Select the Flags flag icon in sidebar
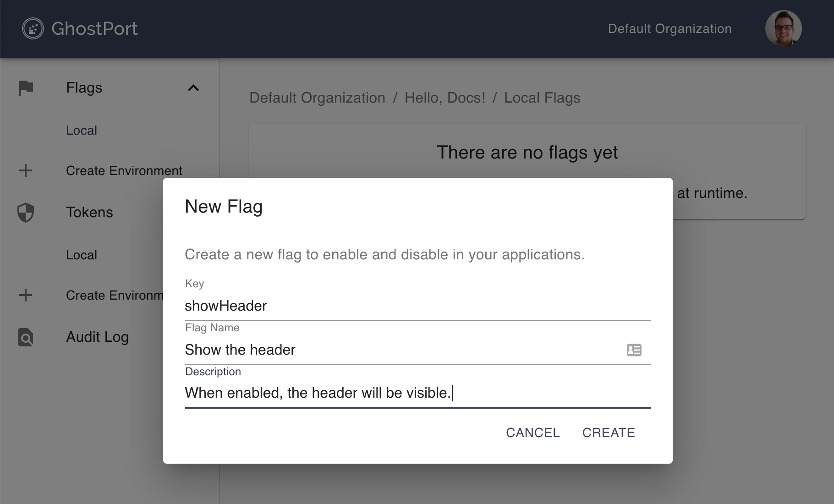Image resolution: width=834 pixels, height=504 pixels. pos(26,88)
